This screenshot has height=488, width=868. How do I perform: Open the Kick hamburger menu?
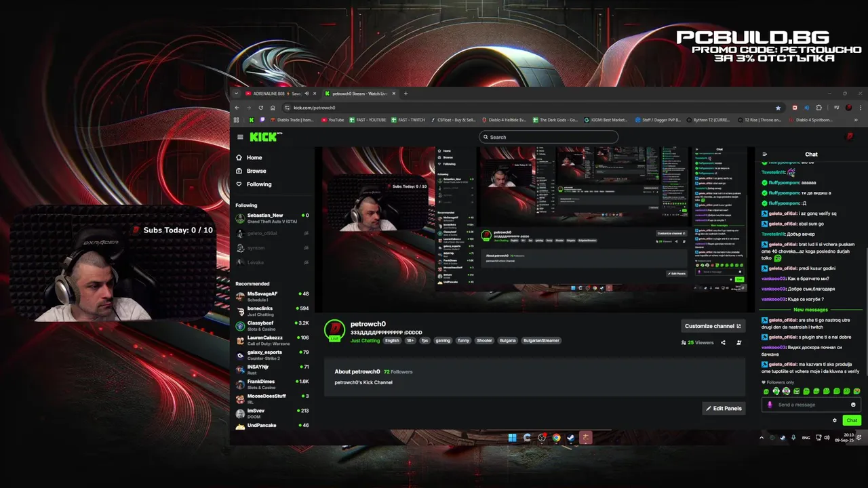point(240,137)
